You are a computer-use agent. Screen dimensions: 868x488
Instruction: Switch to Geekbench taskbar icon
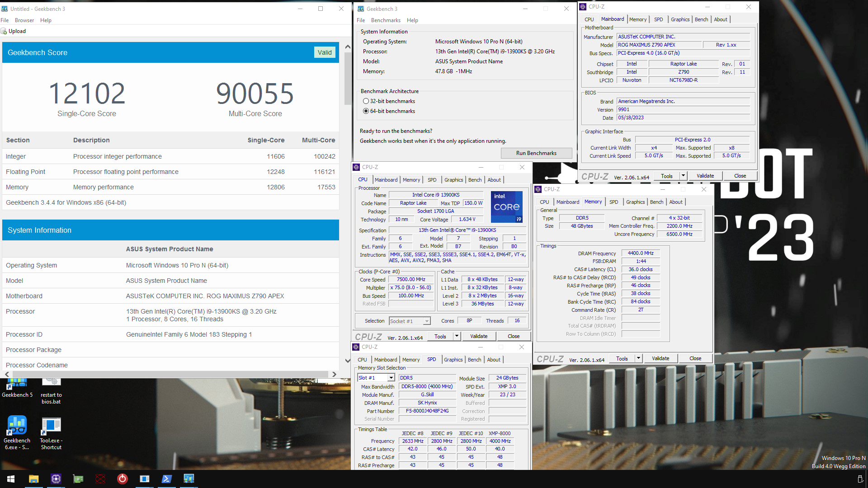[189, 479]
